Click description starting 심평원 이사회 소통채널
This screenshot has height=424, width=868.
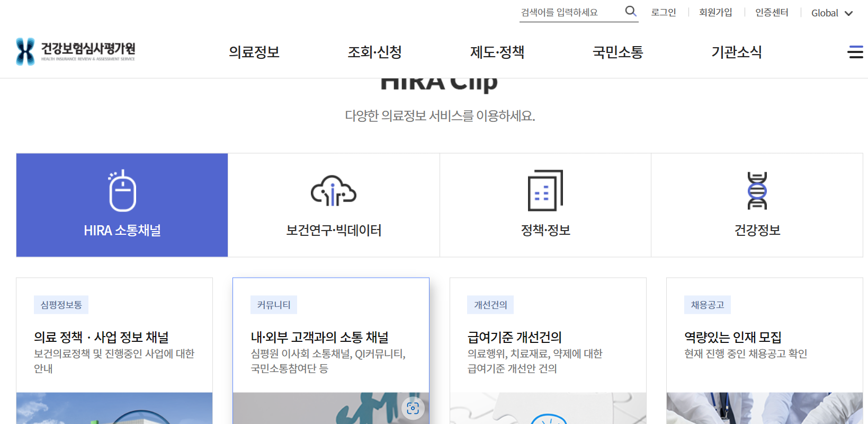[328, 361]
